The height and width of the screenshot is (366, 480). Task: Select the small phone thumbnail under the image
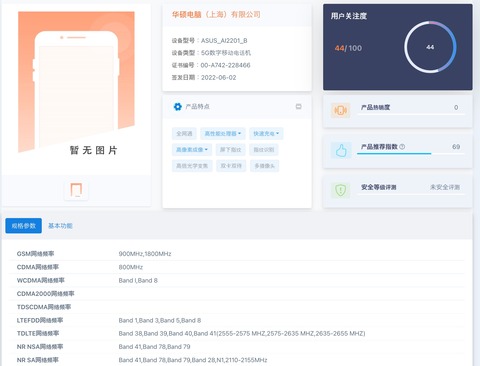(x=76, y=190)
